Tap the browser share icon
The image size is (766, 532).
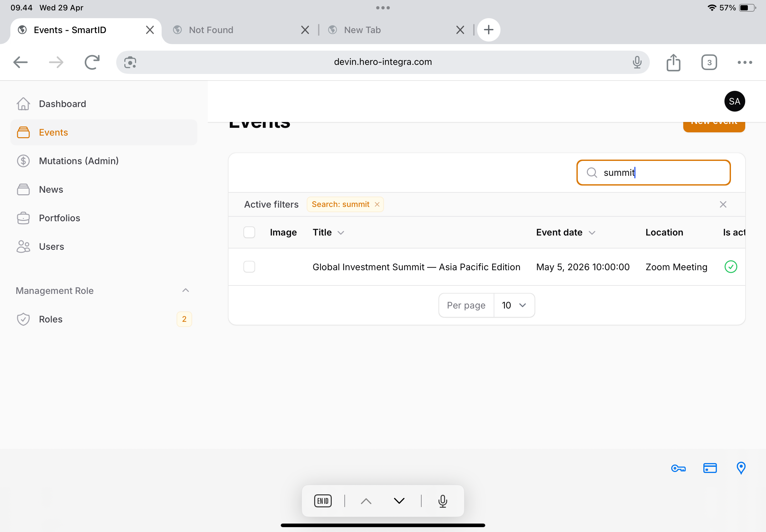coord(673,63)
